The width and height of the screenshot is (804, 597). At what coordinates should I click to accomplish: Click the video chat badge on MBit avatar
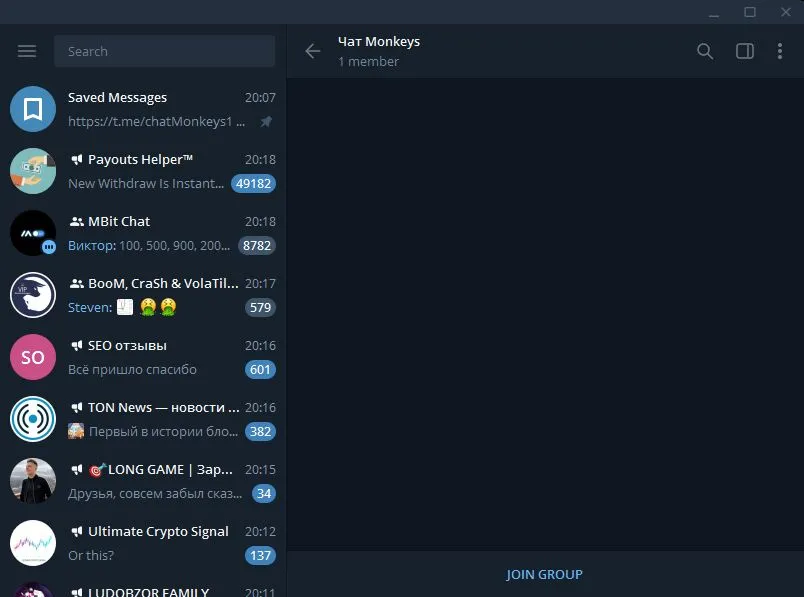point(49,248)
